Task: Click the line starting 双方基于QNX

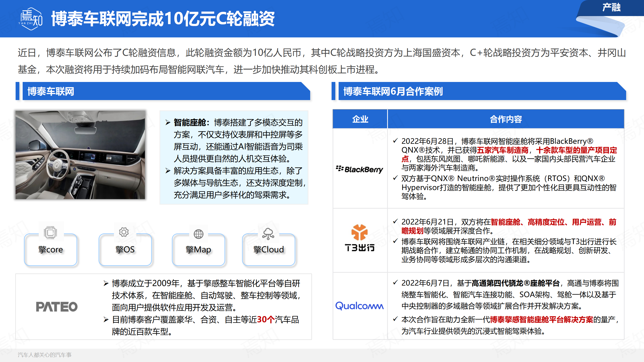Action: click(503, 178)
